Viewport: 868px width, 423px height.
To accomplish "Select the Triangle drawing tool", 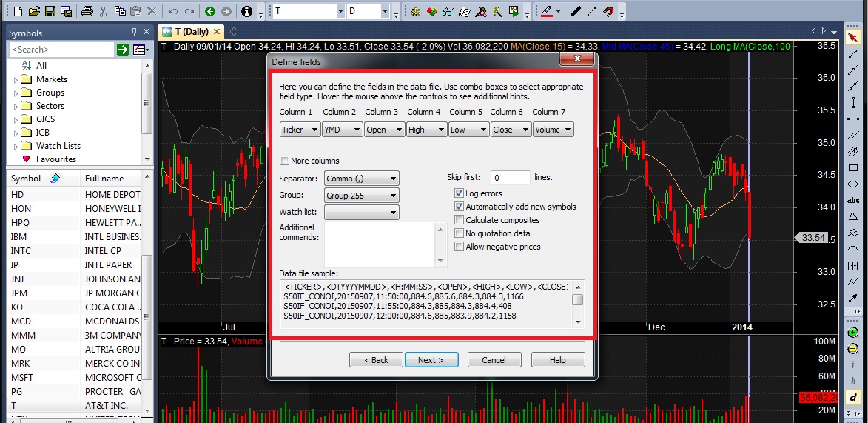I will [x=853, y=216].
